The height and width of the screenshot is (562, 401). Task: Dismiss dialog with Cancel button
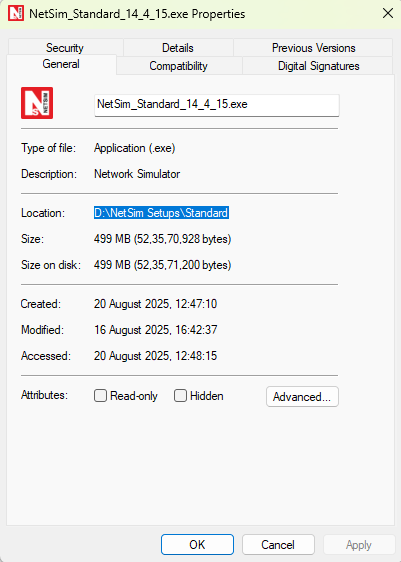278,544
